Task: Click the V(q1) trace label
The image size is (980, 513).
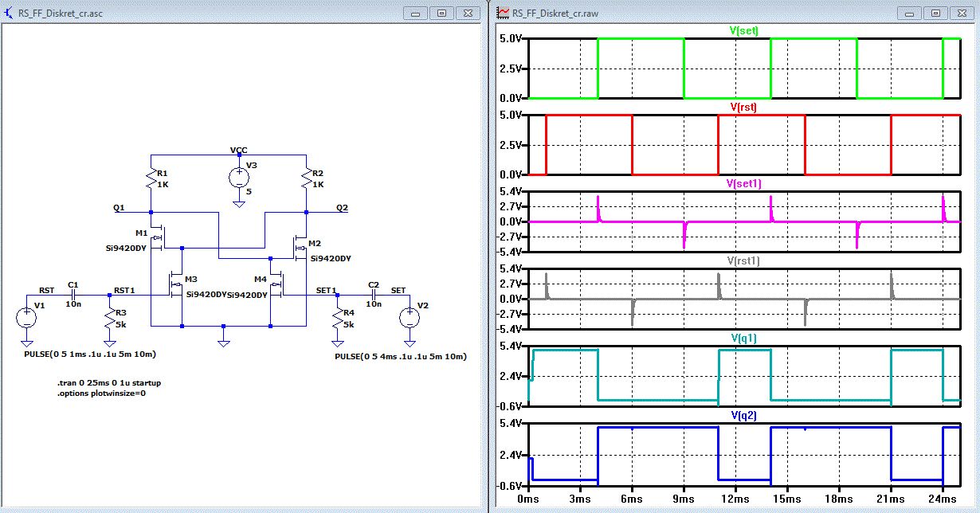Action: point(743,338)
